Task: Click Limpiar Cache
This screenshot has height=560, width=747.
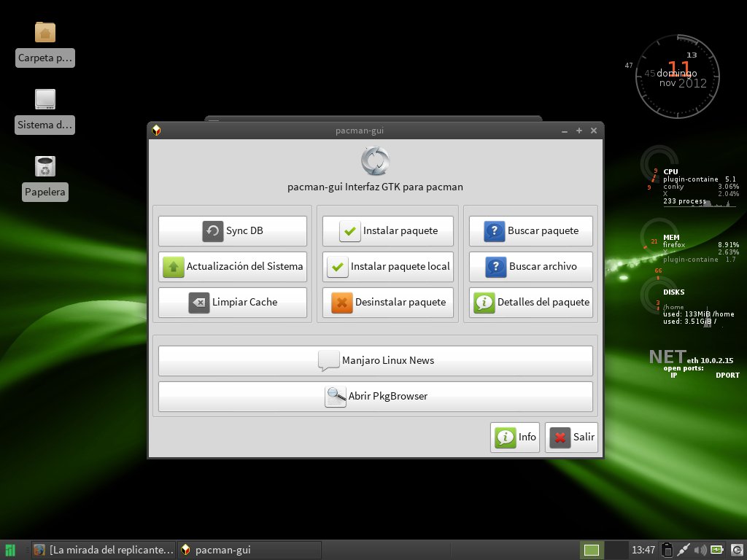Action: [233, 303]
